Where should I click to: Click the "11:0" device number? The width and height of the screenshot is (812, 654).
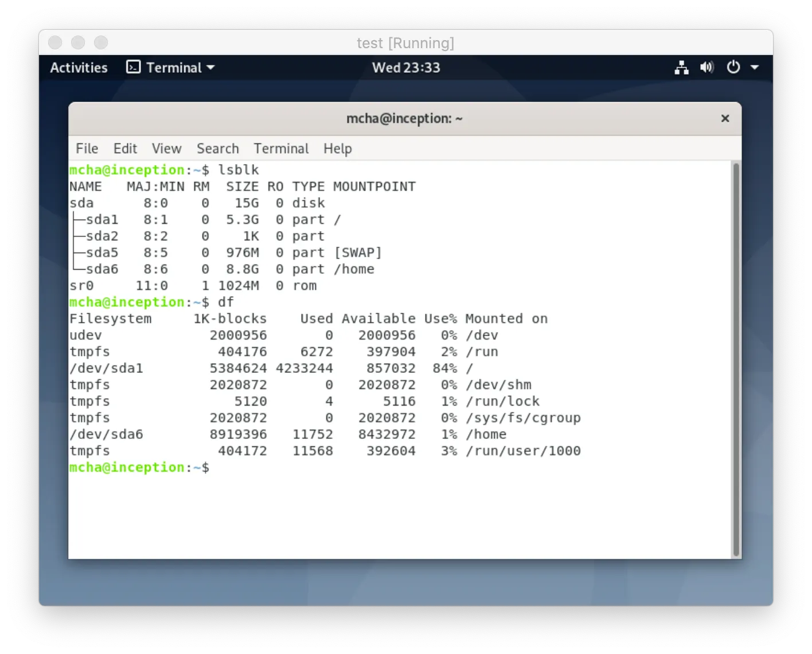point(151,286)
